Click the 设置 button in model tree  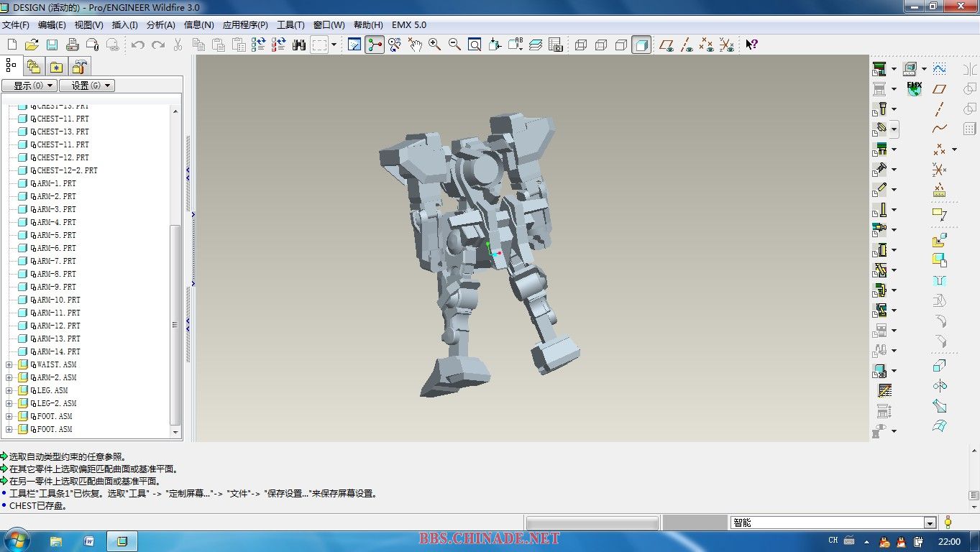coord(86,86)
